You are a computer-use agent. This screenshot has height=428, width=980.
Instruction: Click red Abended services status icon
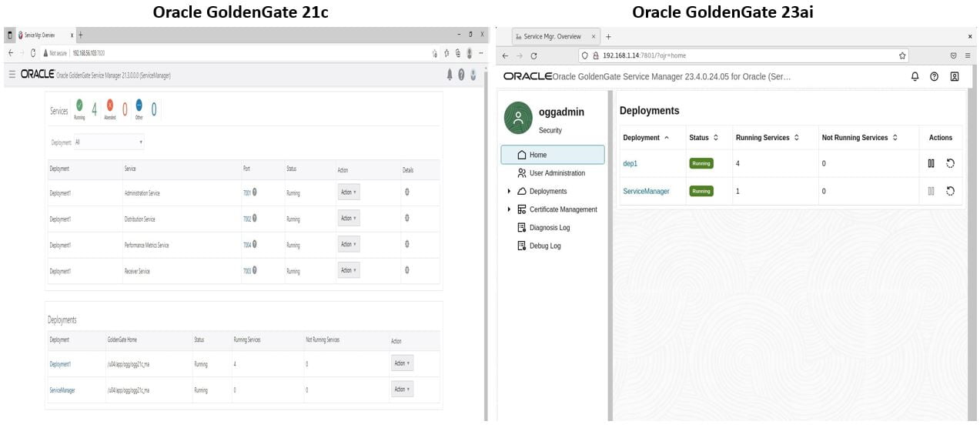coord(109,105)
